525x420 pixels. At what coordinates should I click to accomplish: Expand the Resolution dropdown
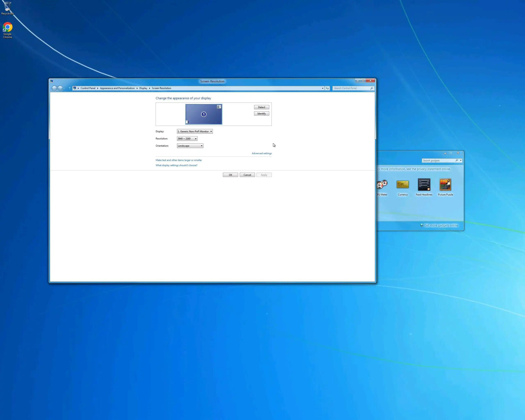pos(187,139)
